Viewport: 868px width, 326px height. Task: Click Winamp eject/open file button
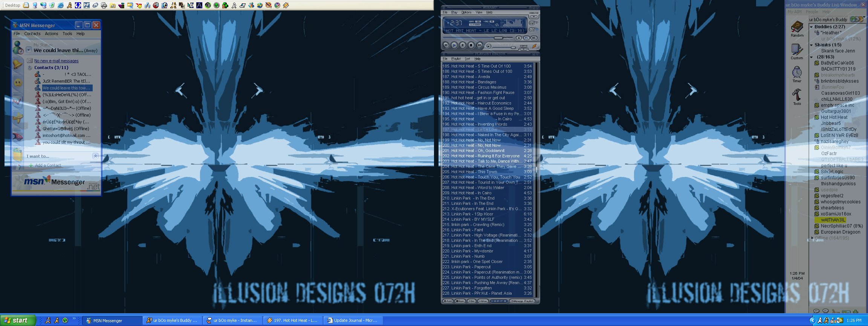(519, 38)
